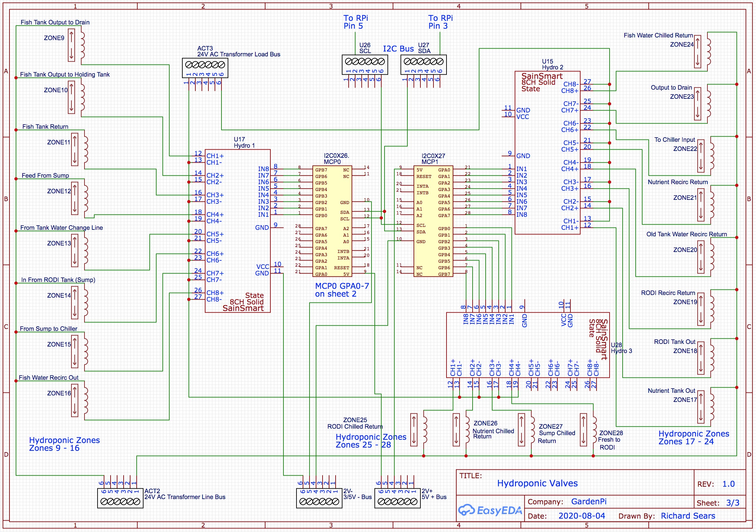Click the 'Hydroponic Valves' title text
Screen dimensions: 756x532
(x=537, y=483)
